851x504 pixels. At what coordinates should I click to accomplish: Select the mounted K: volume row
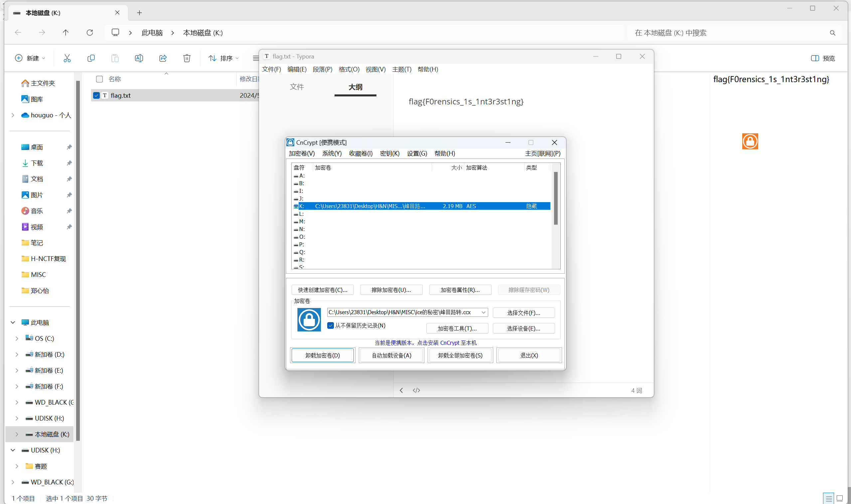pyautogui.click(x=421, y=206)
